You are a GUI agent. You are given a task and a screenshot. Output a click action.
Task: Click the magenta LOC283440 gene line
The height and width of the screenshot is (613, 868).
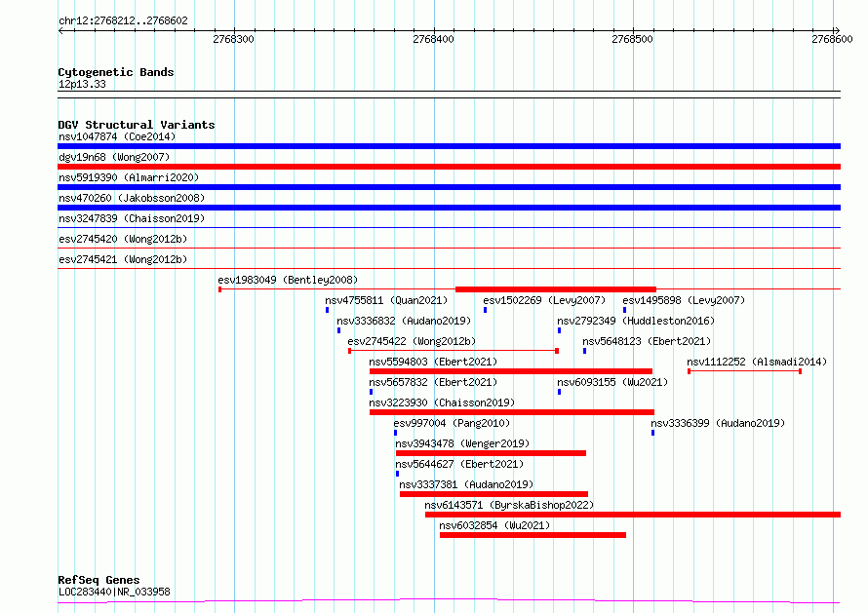tap(449, 601)
